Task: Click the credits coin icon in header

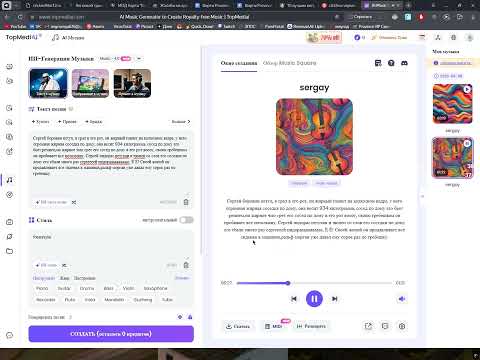Action: click(357, 37)
